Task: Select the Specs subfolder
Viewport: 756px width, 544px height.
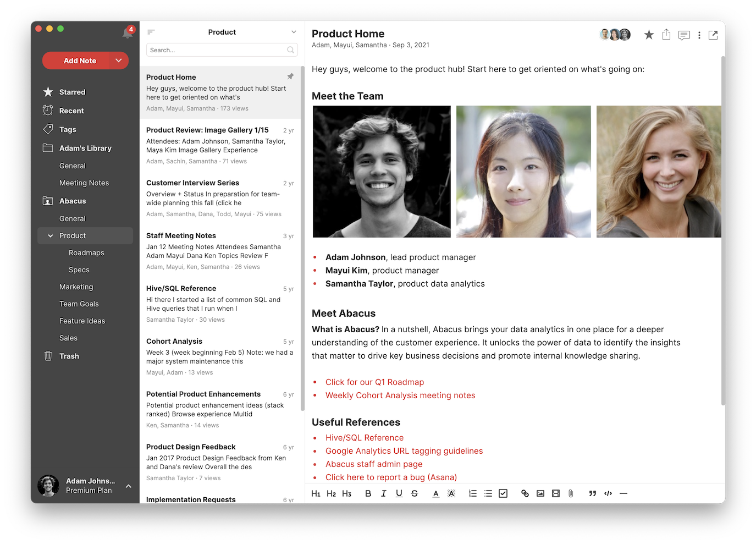Action: [x=79, y=270]
